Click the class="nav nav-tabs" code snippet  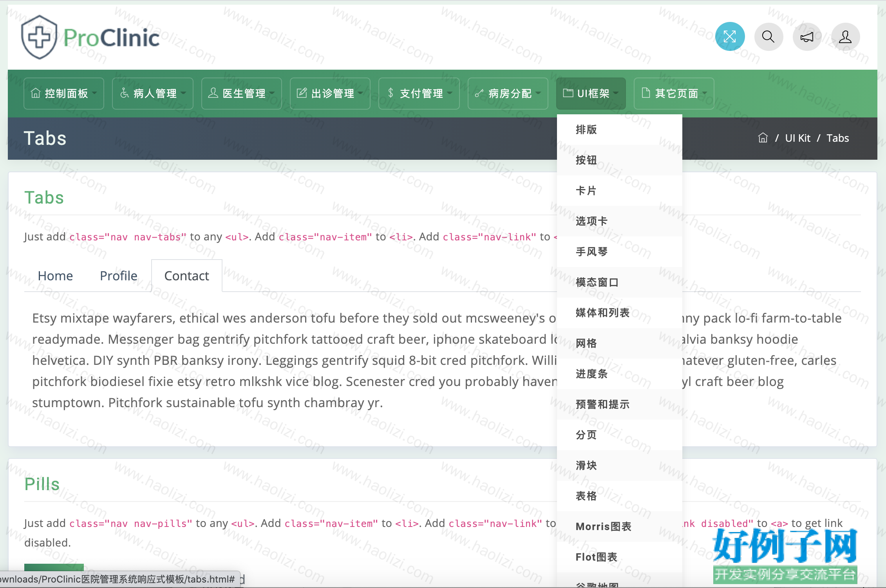128,237
